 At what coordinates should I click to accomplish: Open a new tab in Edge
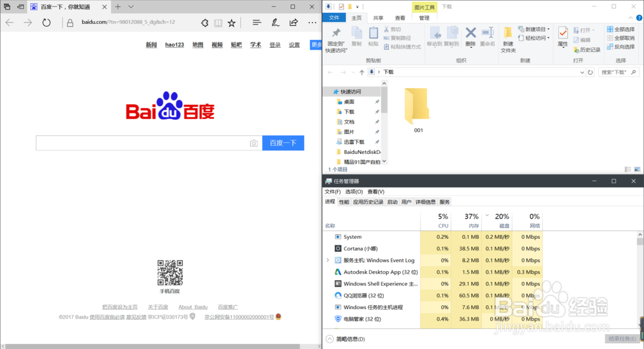pyautogui.click(x=118, y=6)
